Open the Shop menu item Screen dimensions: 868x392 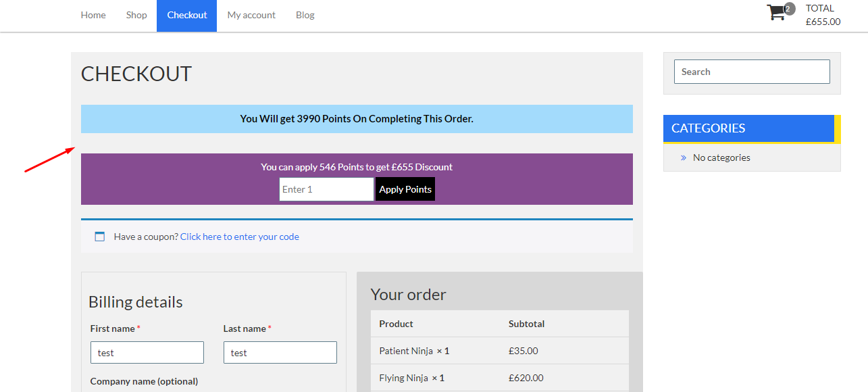click(136, 15)
